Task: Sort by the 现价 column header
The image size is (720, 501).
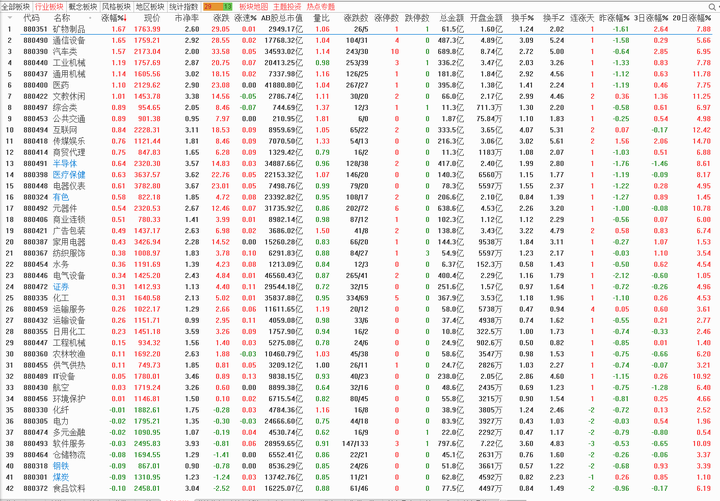Action: tap(151, 18)
